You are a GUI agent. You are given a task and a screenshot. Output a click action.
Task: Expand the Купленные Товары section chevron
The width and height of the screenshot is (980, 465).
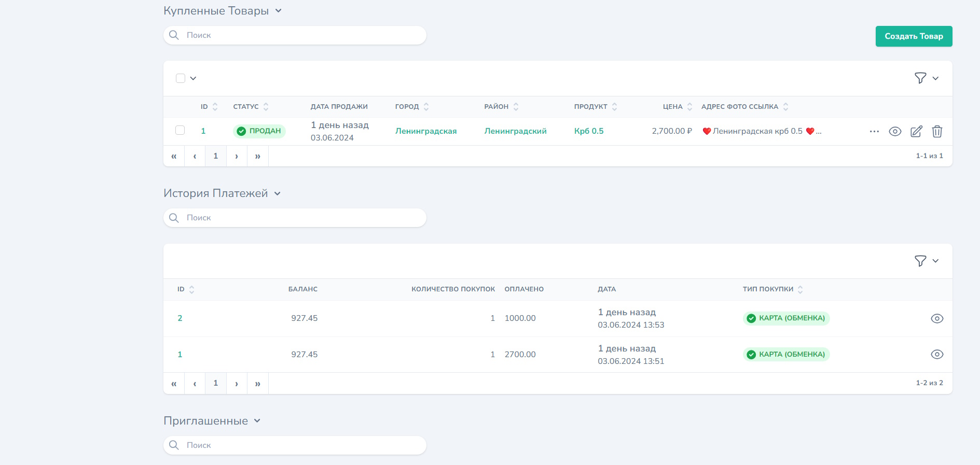(278, 11)
